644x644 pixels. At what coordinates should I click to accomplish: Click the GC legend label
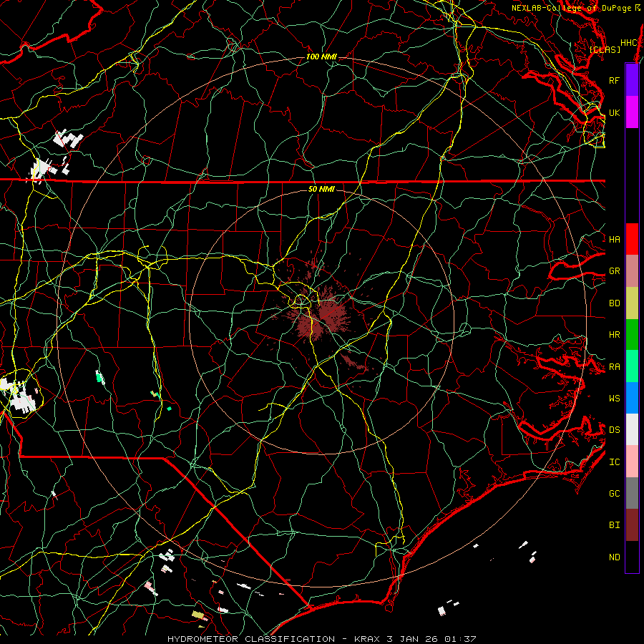615,493
